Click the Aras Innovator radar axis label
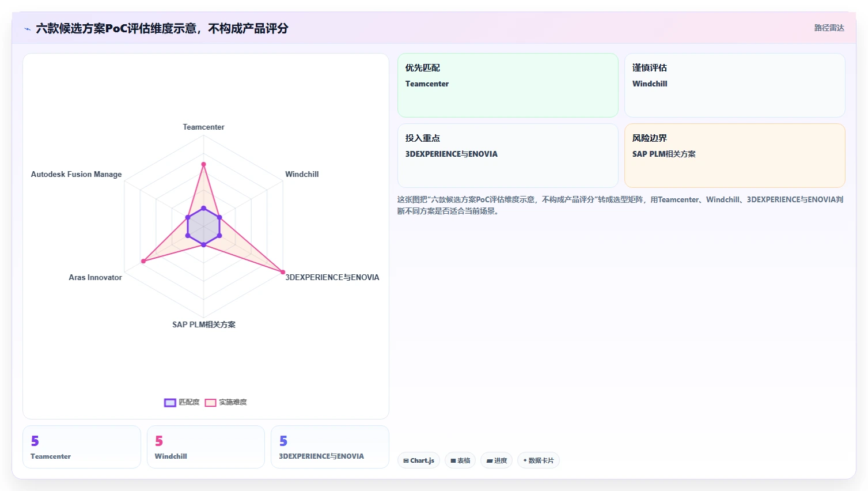This screenshot has height=491, width=868. [95, 277]
